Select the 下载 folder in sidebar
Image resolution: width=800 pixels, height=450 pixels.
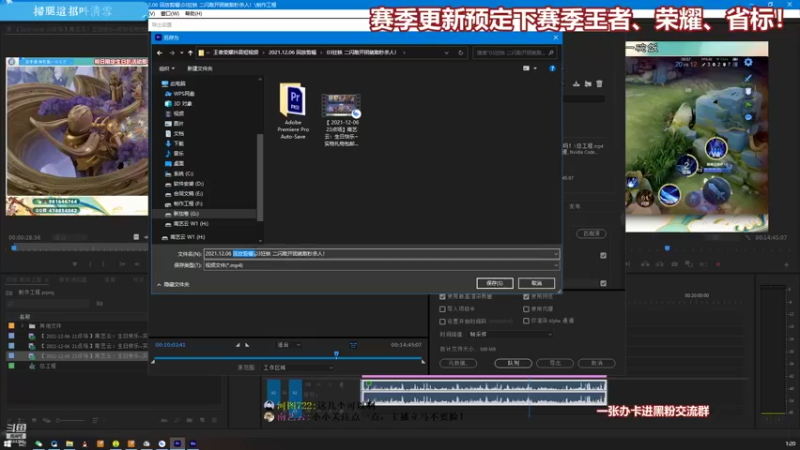[x=174, y=143]
